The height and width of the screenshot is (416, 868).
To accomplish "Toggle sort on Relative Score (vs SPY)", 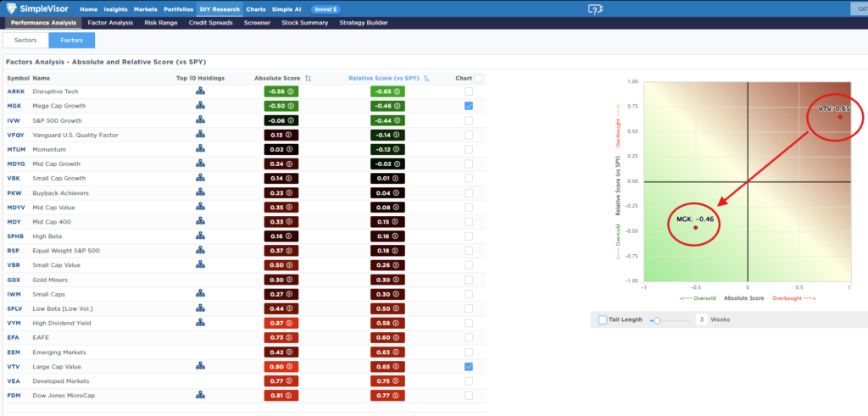I will (426, 78).
